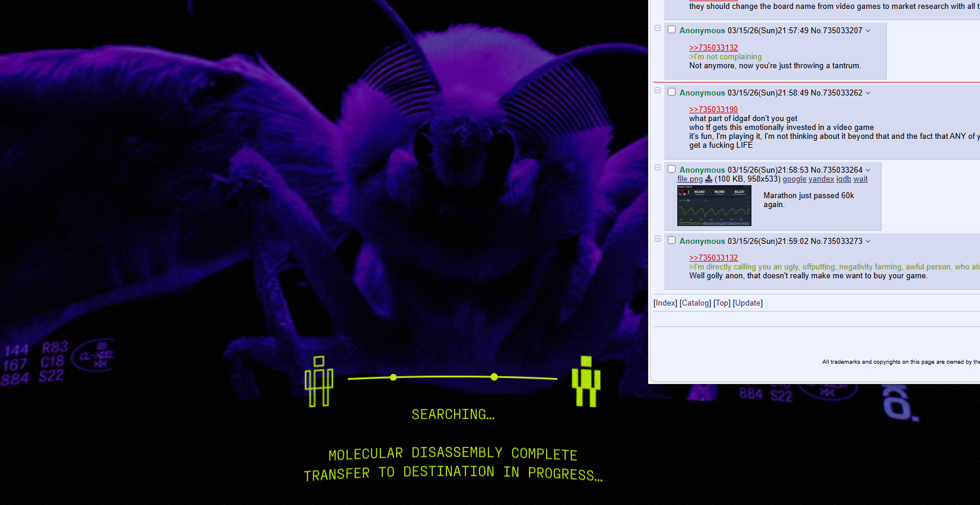Hide post No.735033264 with its minus icon
980x505 pixels.
pyautogui.click(x=658, y=167)
